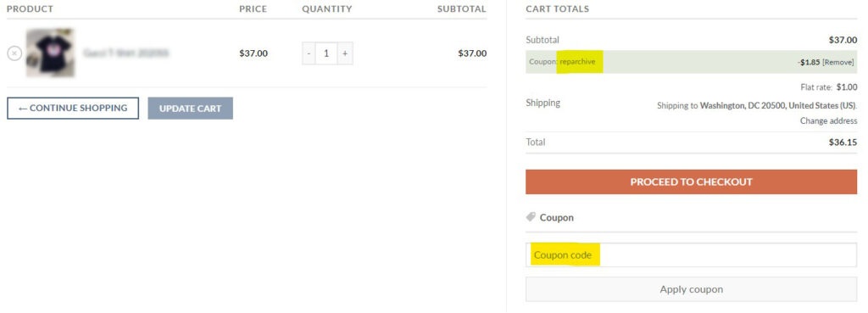Click the Update Cart button

coord(191,108)
